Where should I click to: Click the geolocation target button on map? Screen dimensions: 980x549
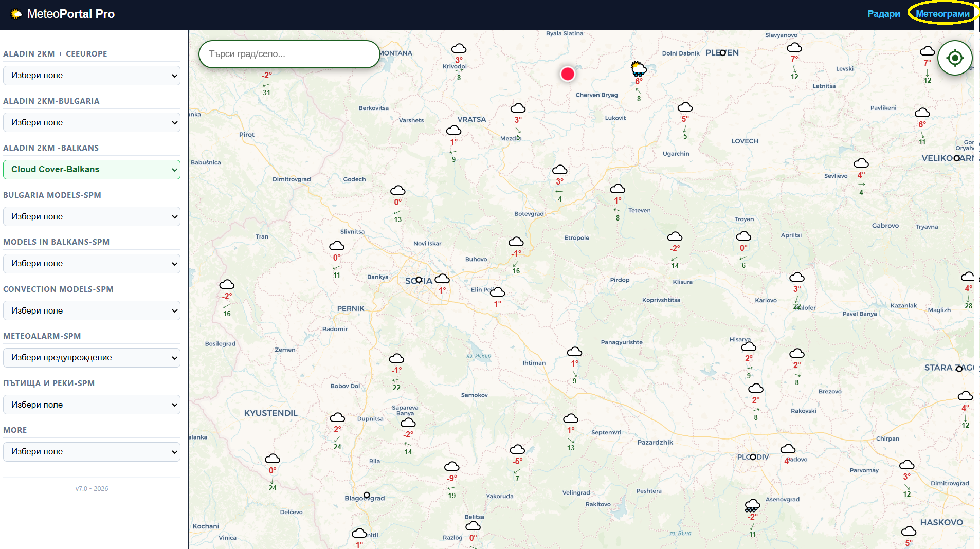click(x=955, y=58)
